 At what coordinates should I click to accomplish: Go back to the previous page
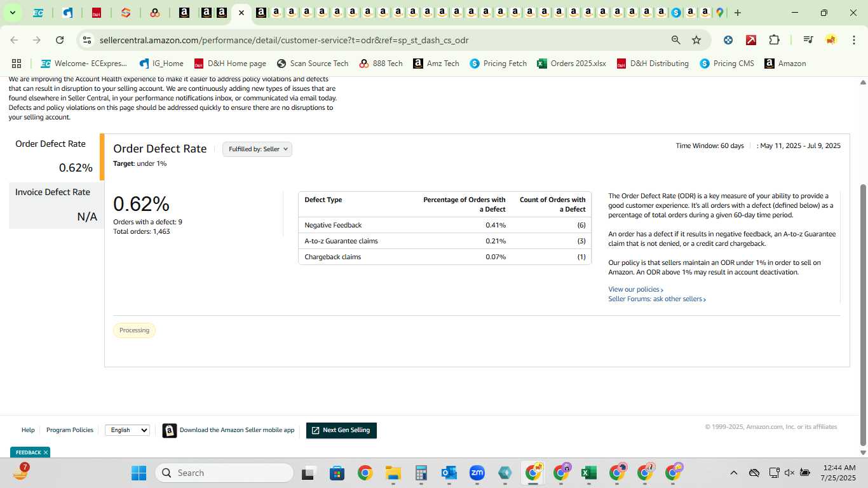click(14, 40)
